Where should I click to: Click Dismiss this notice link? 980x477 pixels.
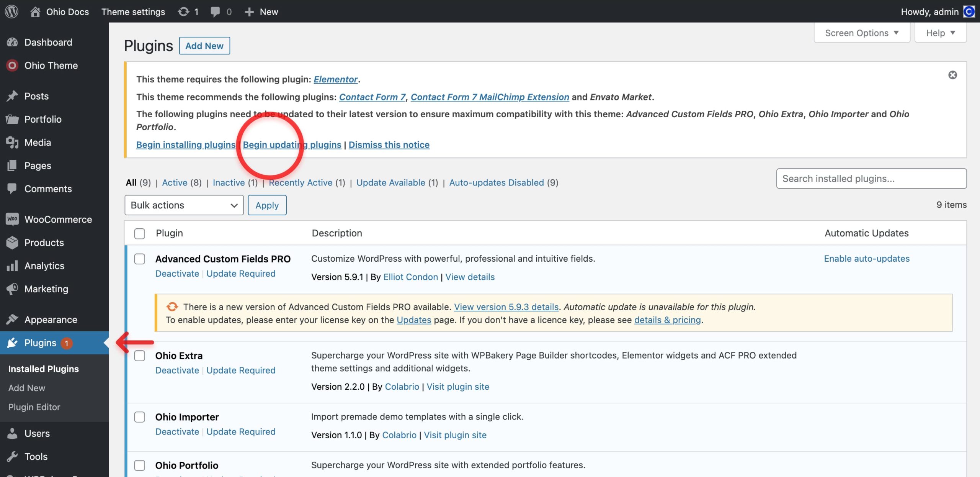389,144
